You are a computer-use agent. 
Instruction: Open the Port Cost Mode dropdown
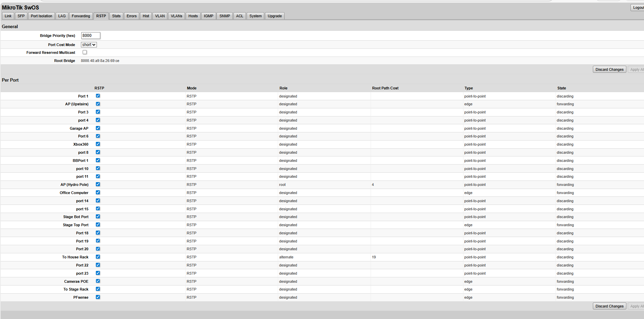(89, 45)
